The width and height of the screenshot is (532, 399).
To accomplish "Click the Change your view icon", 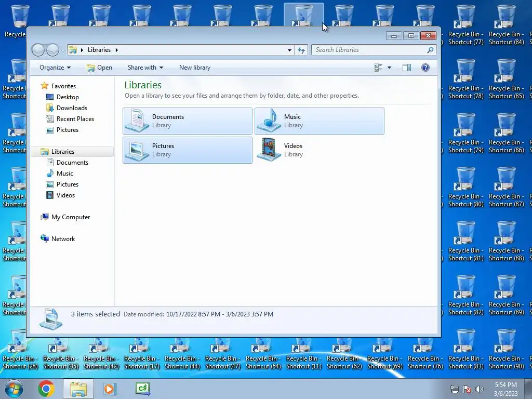I will [x=378, y=68].
